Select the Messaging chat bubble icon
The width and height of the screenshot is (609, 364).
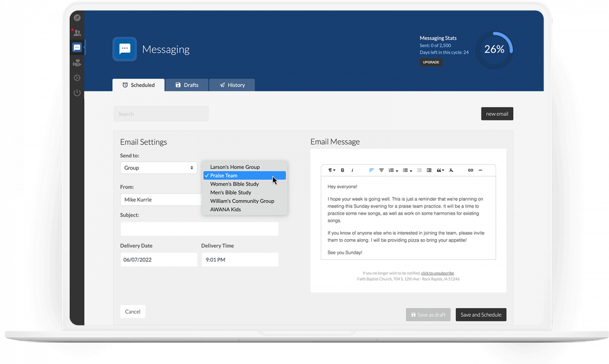point(77,47)
